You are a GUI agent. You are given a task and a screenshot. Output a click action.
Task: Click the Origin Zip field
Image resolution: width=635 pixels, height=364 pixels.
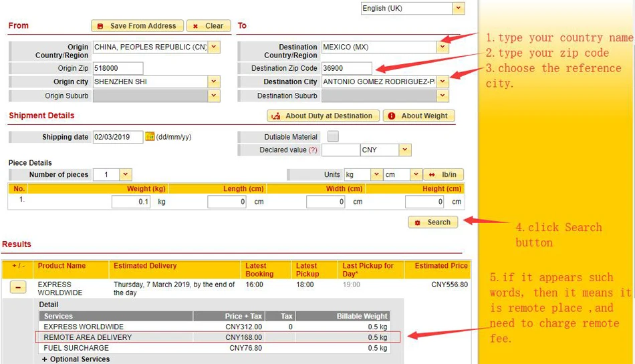coord(118,68)
